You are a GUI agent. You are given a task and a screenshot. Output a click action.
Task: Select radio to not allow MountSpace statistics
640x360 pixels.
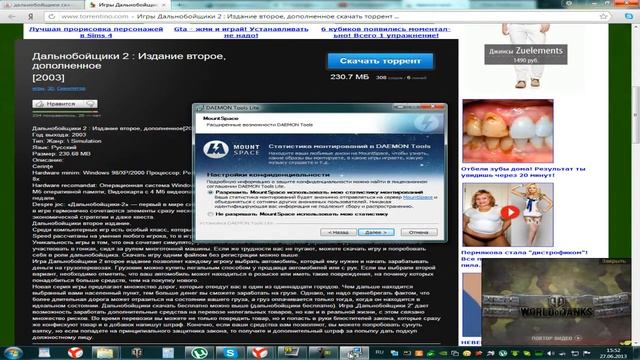click(x=211, y=214)
